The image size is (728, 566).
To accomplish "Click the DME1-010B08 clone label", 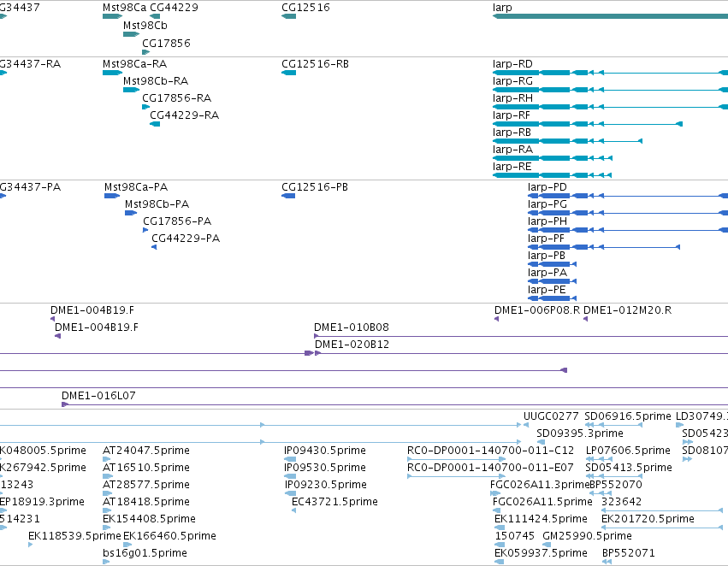I will click(352, 327).
